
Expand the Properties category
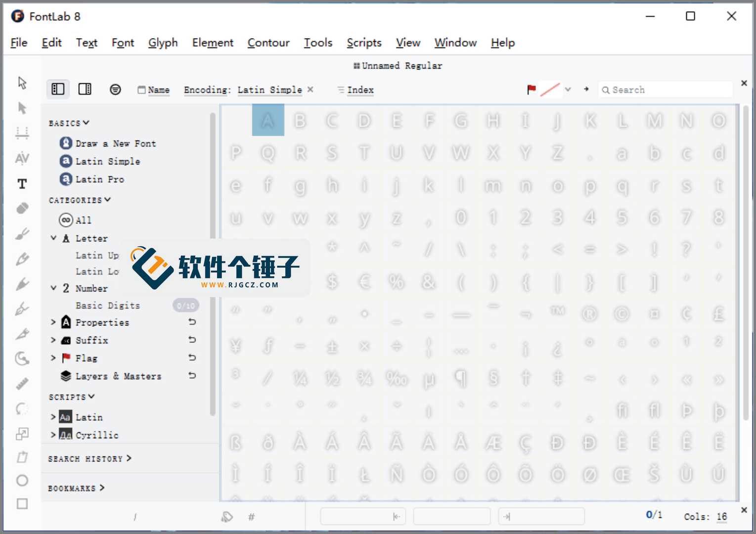53,322
